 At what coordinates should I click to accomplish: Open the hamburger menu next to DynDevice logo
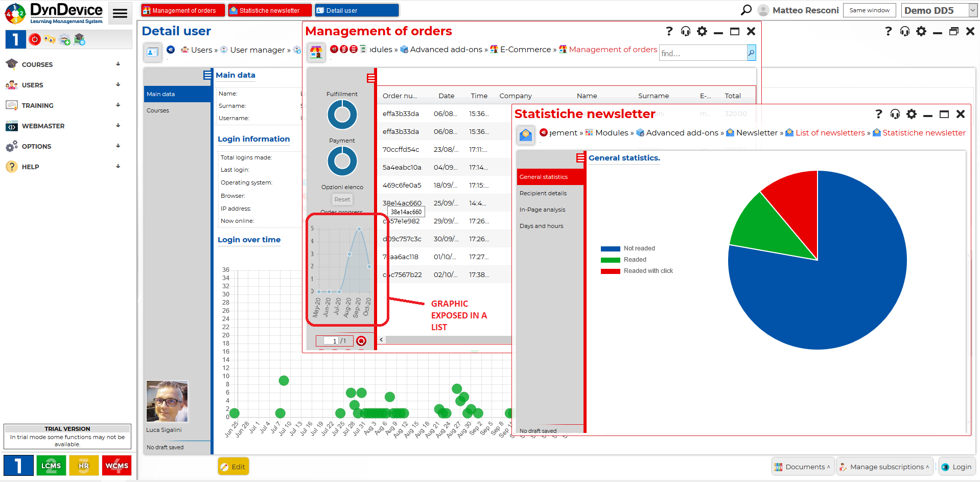(x=120, y=13)
